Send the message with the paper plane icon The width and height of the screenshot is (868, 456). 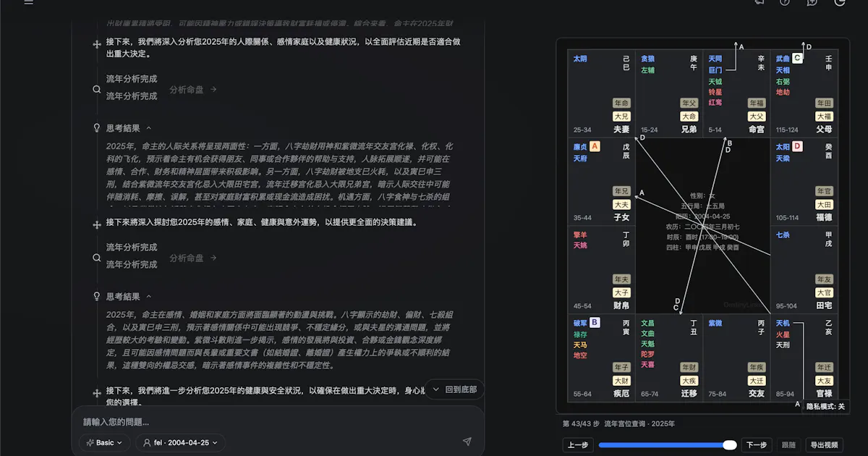(467, 442)
